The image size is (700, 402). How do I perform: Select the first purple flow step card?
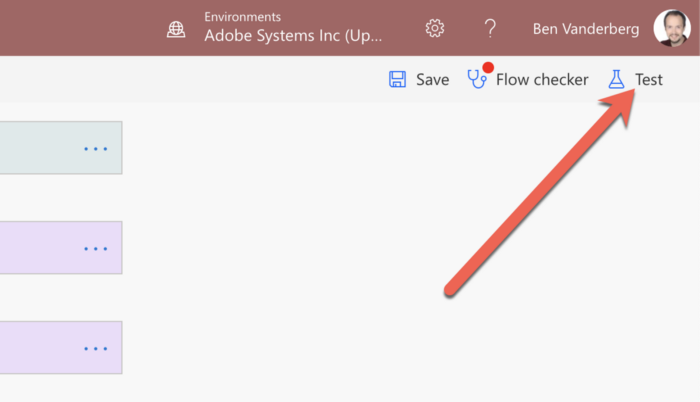[x=40, y=248]
